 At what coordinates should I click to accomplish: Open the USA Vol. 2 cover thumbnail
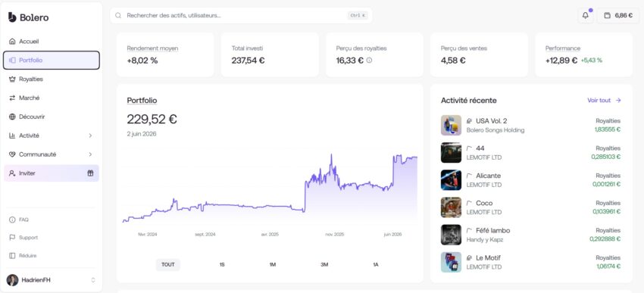click(451, 125)
